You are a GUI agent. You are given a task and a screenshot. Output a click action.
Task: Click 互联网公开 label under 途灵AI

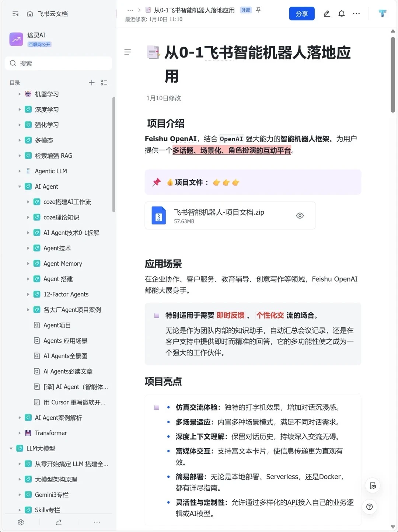(40, 45)
